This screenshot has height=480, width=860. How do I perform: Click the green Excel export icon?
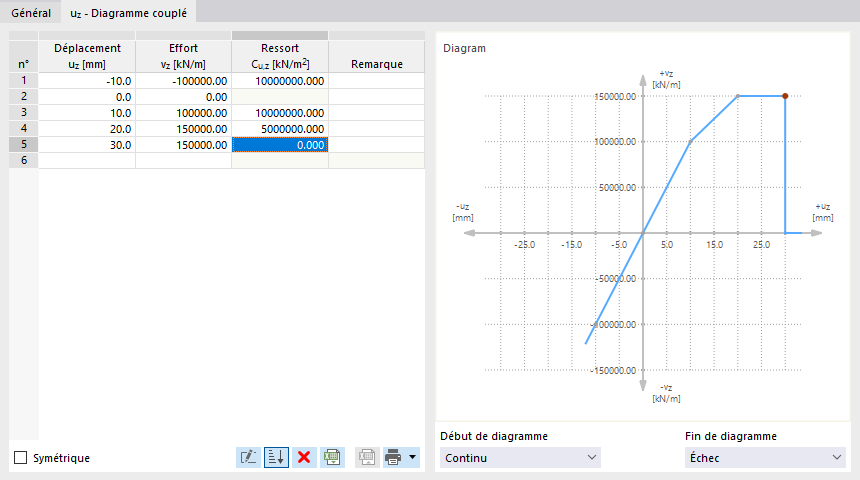pyautogui.click(x=332, y=457)
